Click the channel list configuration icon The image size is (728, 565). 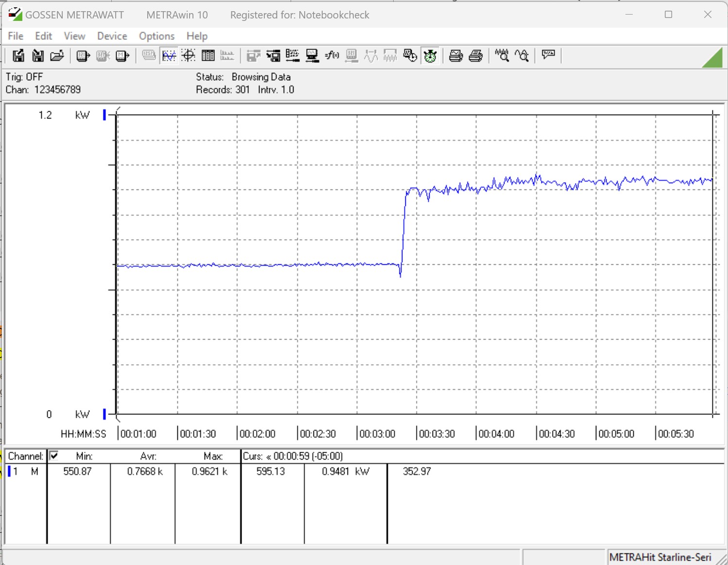[x=293, y=56]
